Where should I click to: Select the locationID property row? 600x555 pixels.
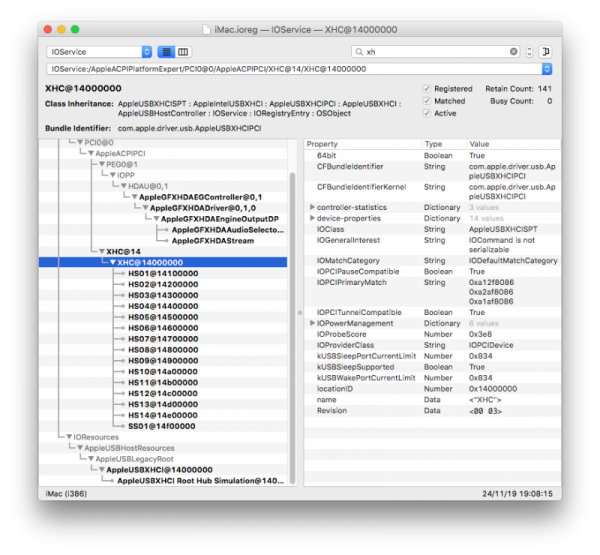click(432, 389)
